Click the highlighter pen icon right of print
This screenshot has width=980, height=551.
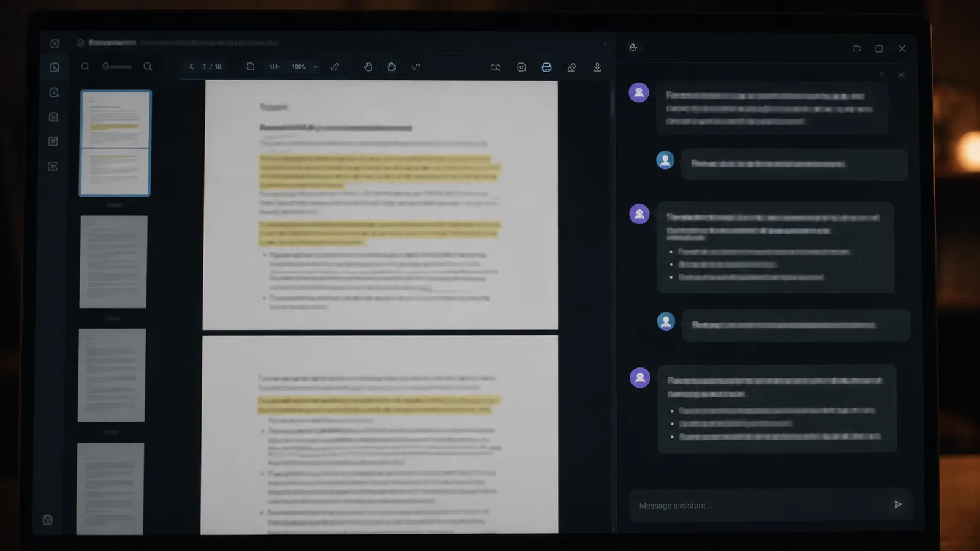(571, 67)
